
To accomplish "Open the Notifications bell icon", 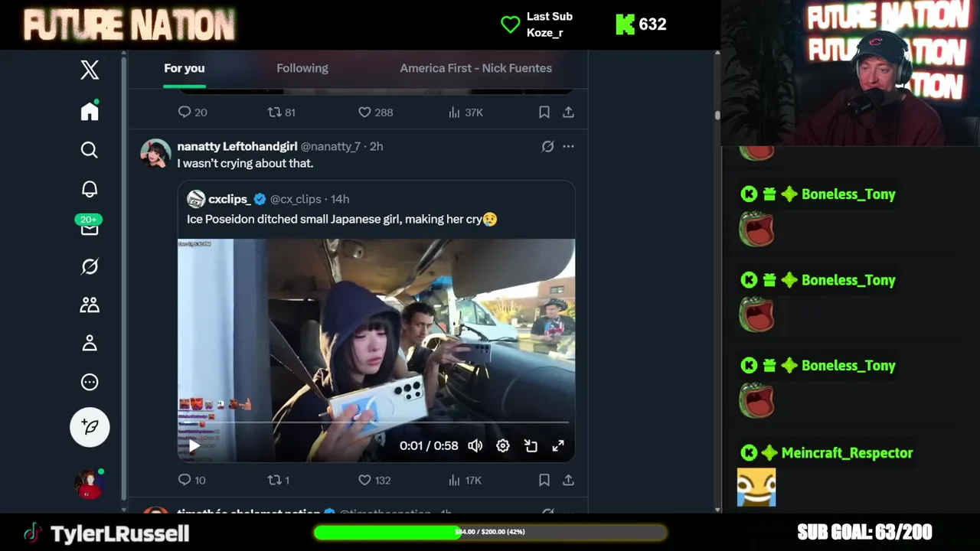I will (x=90, y=189).
